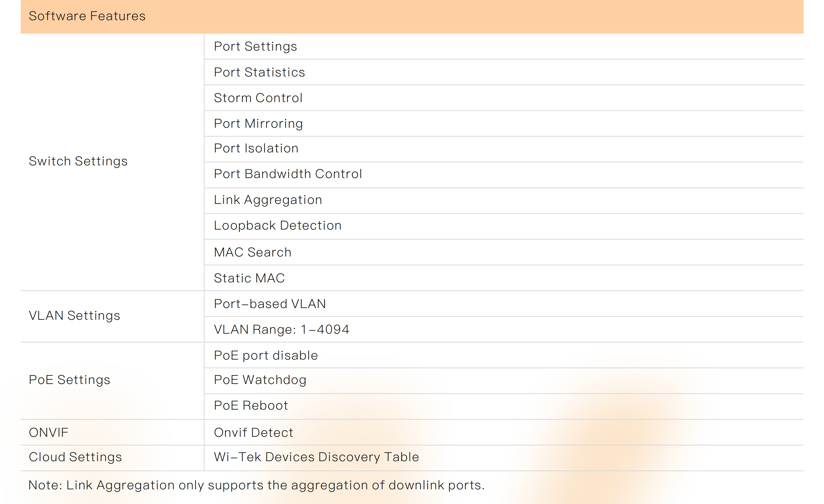Select the Loopback Detection entry
This screenshot has width=824, height=504.
click(277, 226)
